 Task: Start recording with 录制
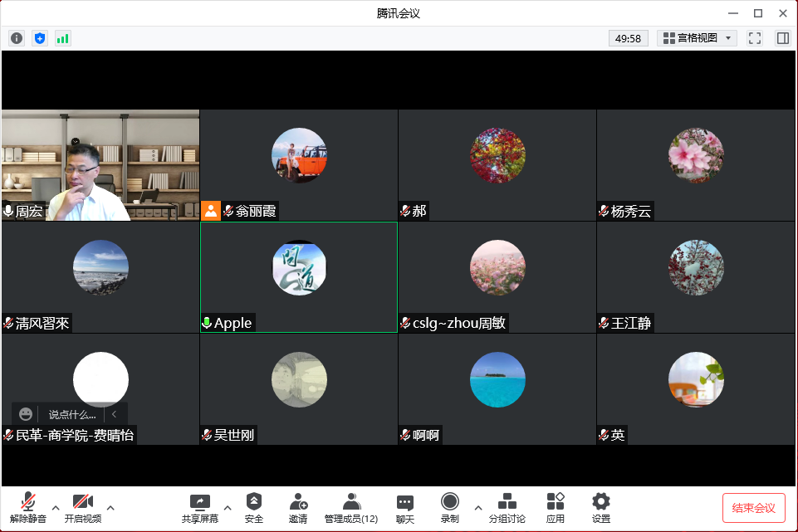(450, 508)
